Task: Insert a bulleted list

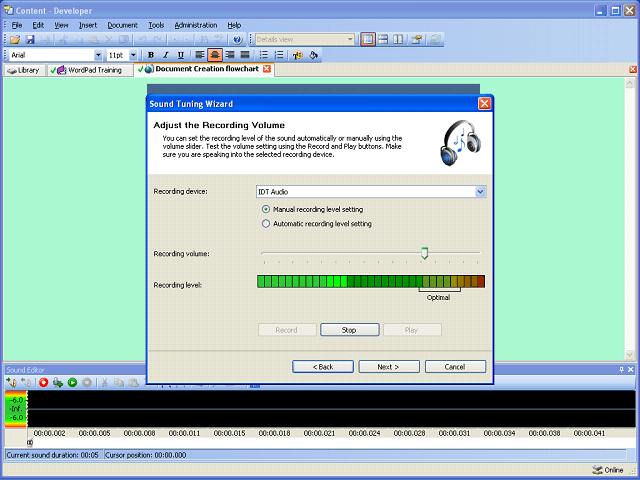Action: tap(264, 55)
